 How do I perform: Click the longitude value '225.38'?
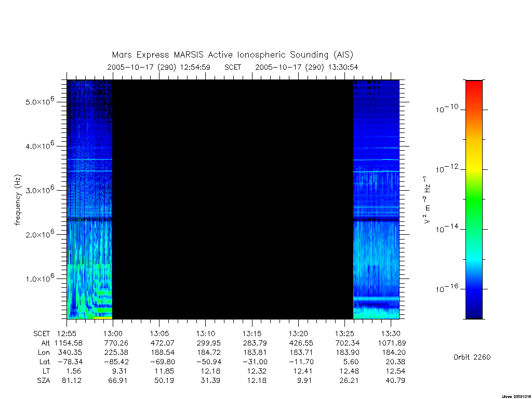pos(116,353)
